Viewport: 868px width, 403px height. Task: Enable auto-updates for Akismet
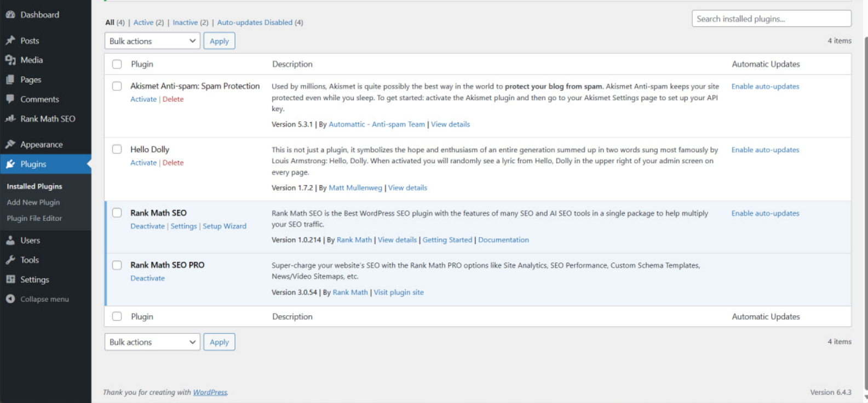point(765,87)
